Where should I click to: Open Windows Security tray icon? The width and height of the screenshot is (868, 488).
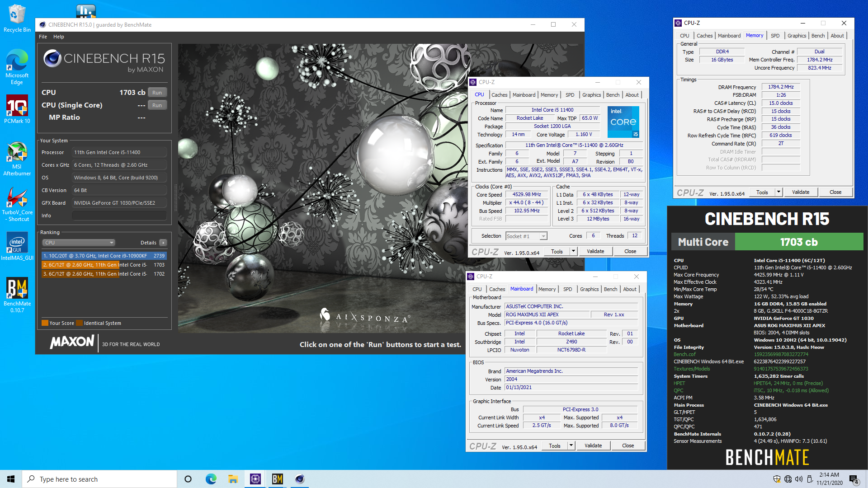point(777,479)
